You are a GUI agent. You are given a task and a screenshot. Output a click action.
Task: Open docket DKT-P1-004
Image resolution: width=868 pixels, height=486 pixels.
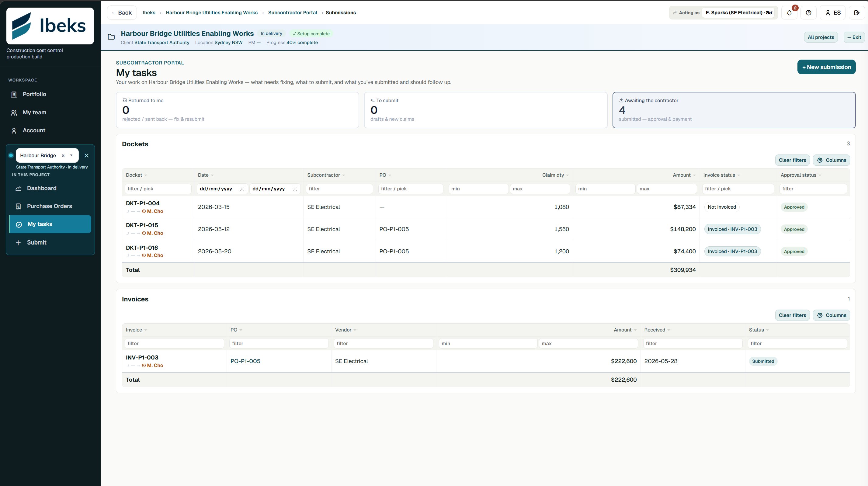[x=143, y=203]
